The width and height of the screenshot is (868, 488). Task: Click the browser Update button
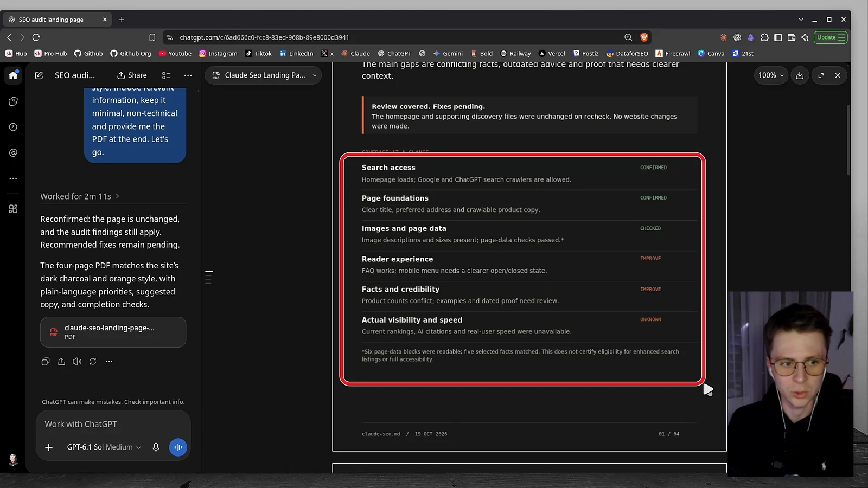pos(831,37)
